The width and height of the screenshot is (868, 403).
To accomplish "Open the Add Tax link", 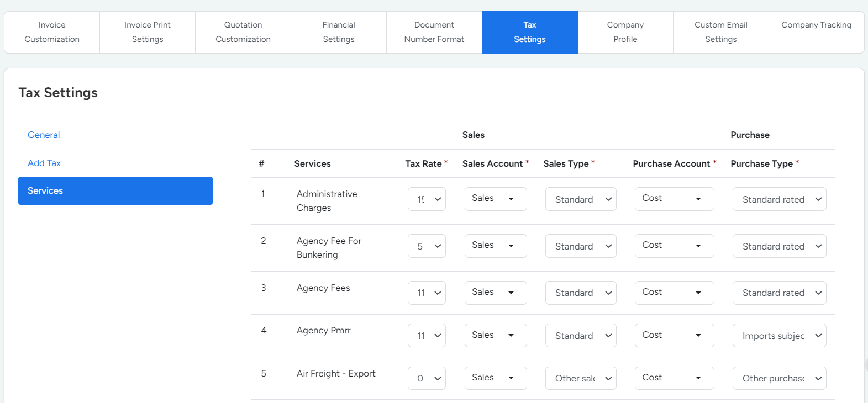I will point(44,163).
